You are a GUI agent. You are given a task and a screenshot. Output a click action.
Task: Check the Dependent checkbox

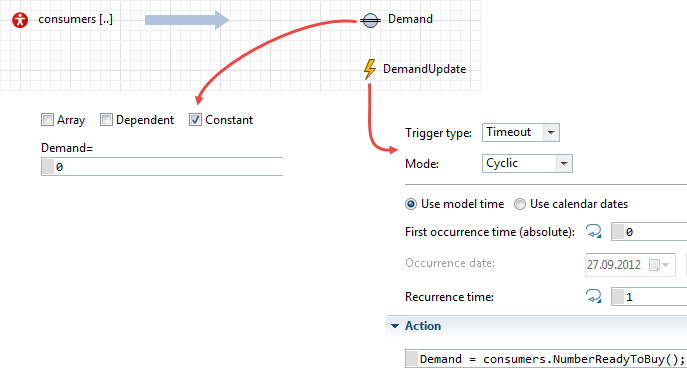click(106, 120)
